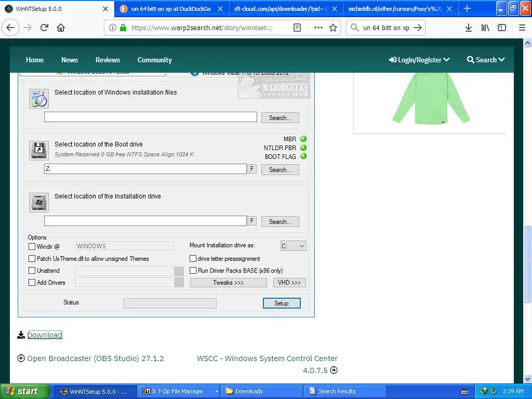The image size is (532, 399).
Task: Click the Boot drive floppy icon
Action: [38, 150]
